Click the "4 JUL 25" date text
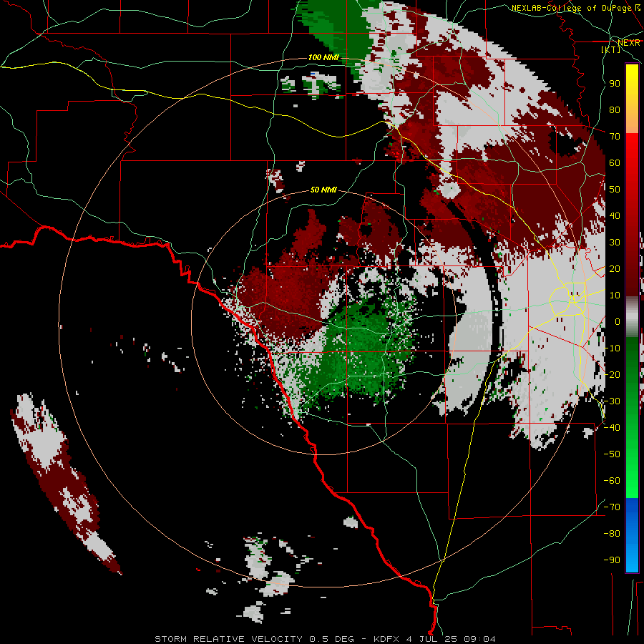Screen dimensions: 644x644 click(433, 639)
